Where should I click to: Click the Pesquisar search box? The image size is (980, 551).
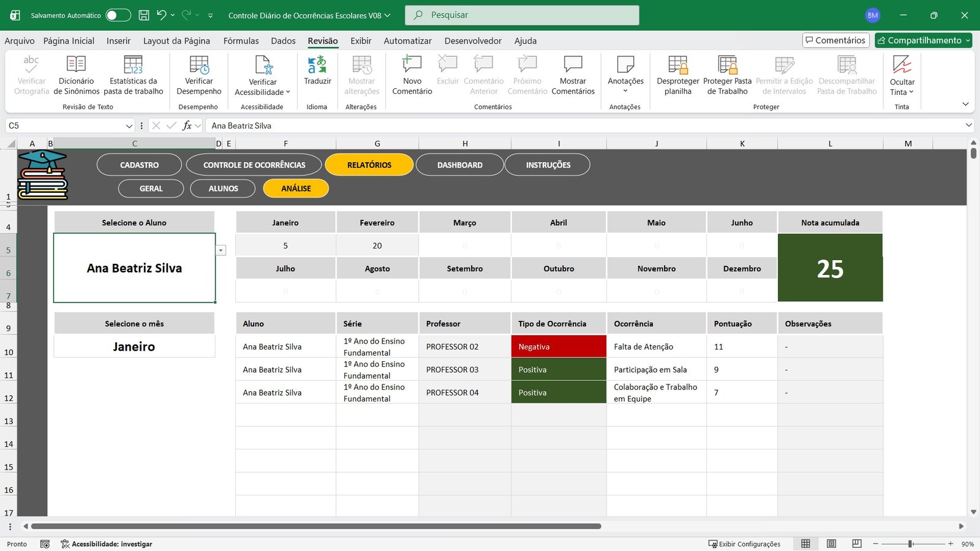click(x=522, y=15)
